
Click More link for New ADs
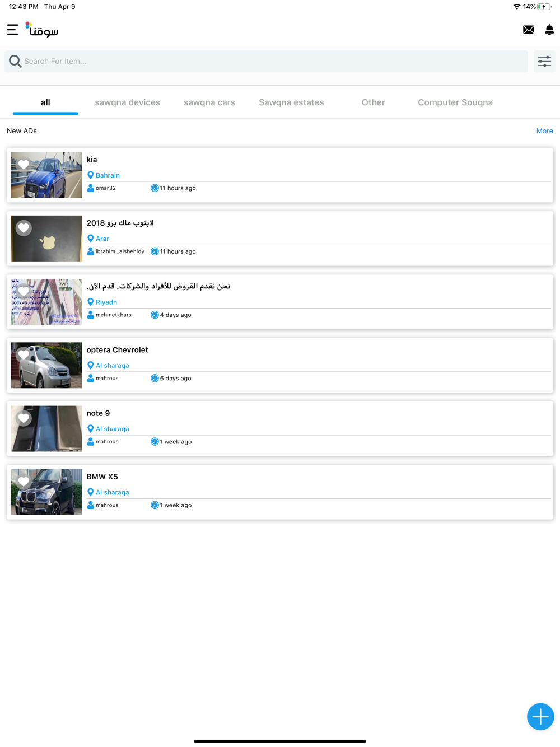point(544,130)
